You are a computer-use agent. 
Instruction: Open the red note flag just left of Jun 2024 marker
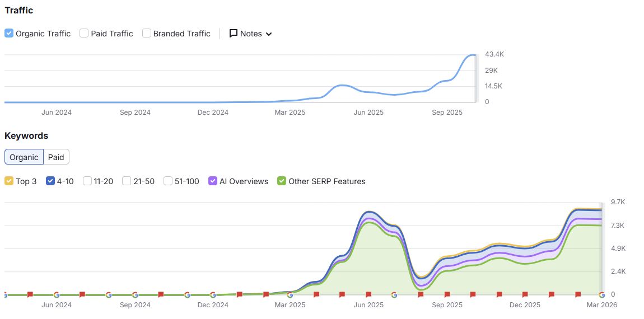click(30, 294)
